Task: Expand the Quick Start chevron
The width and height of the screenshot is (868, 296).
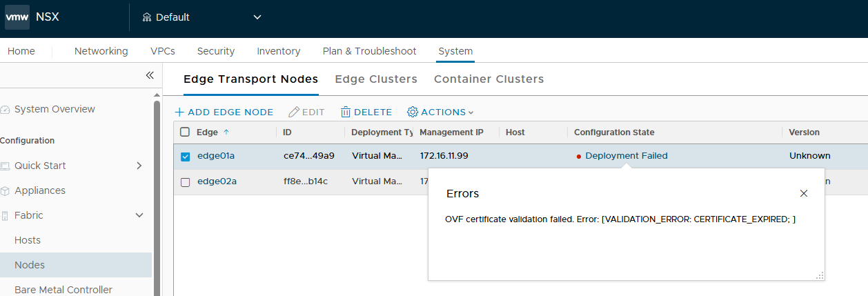Action: point(139,166)
